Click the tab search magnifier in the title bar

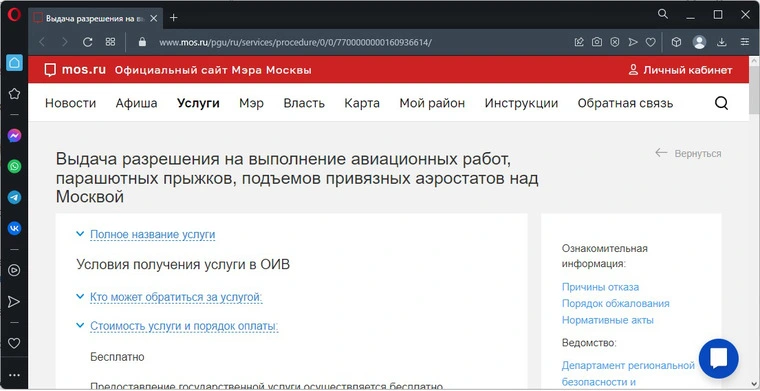click(663, 14)
